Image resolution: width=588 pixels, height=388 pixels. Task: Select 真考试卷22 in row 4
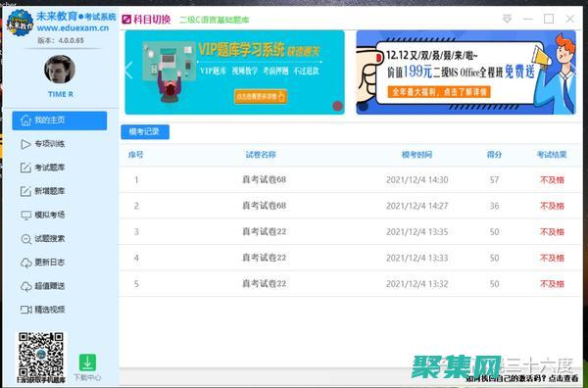point(264,258)
